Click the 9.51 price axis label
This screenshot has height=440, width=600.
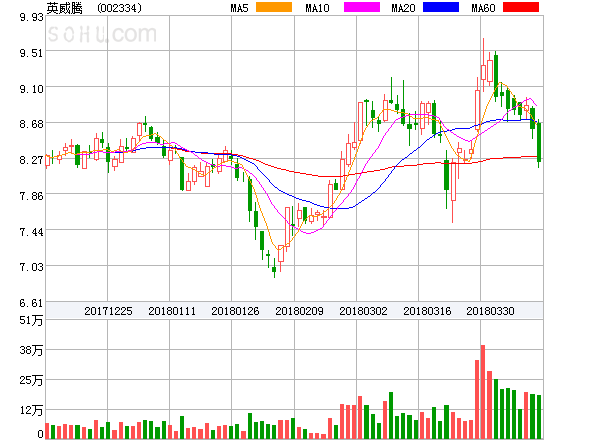[31, 53]
